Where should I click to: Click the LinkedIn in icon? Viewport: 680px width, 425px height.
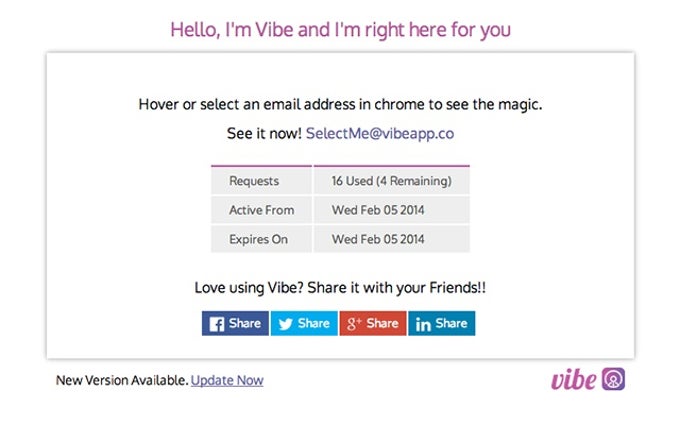423,324
